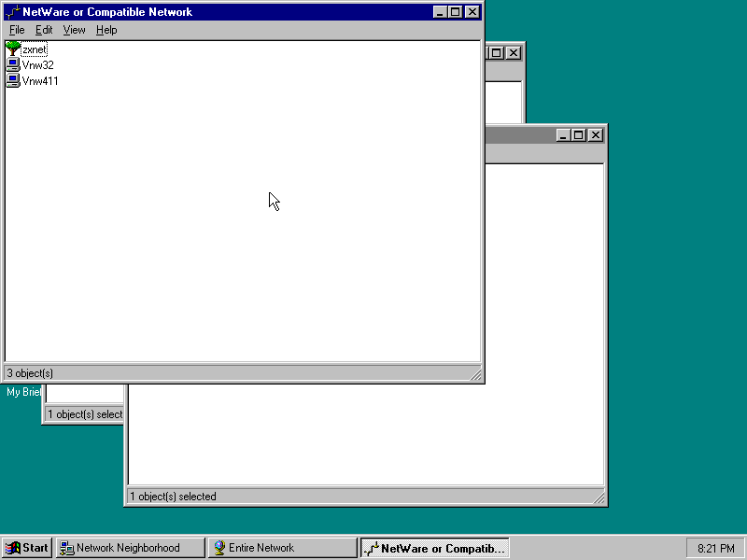The height and width of the screenshot is (560, 747).
Task: Maximize the rearmost Network Neighborhood window
Action: [x=497, y=53]
